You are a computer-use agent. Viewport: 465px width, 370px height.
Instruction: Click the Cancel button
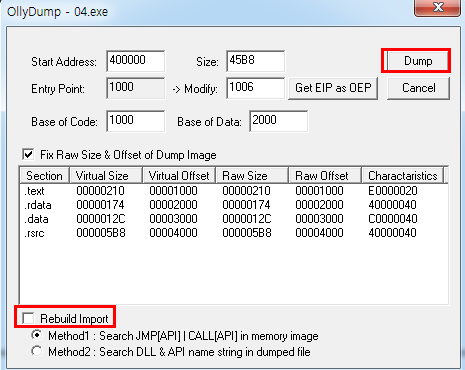(419, 88)
